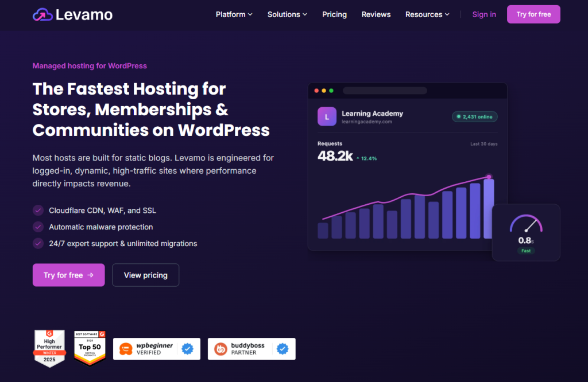The image size is (588, 382).
Task: Open the Pricing page
Action: 335,14
